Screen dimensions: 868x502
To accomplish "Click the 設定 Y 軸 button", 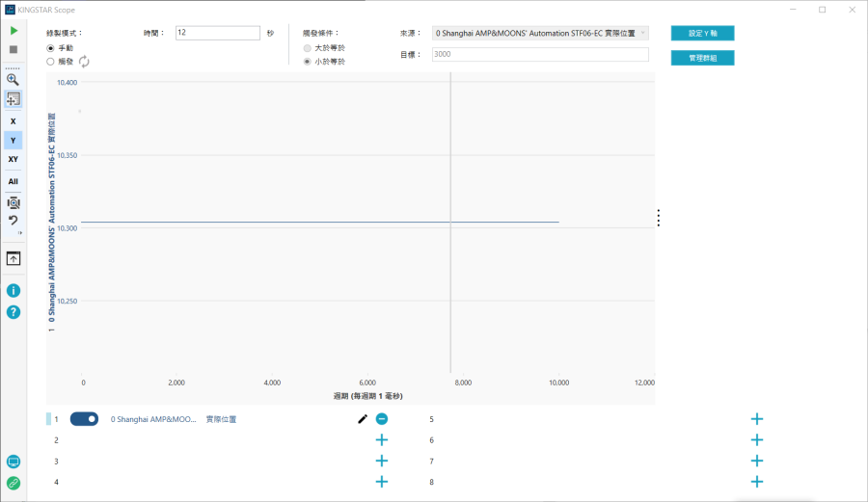I will (702, 33).
